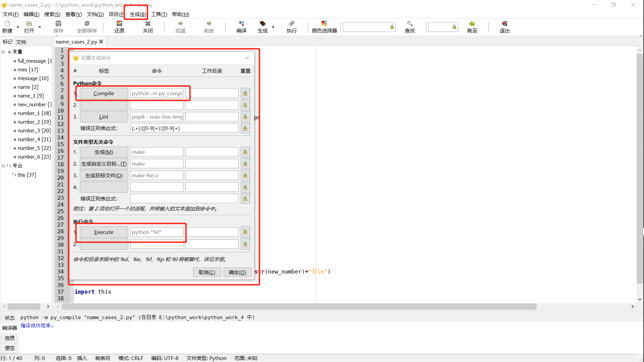Viewport: 644px width, 362px height.
Task: Click the empty Python command 2 label button
Action: [104, 105]
